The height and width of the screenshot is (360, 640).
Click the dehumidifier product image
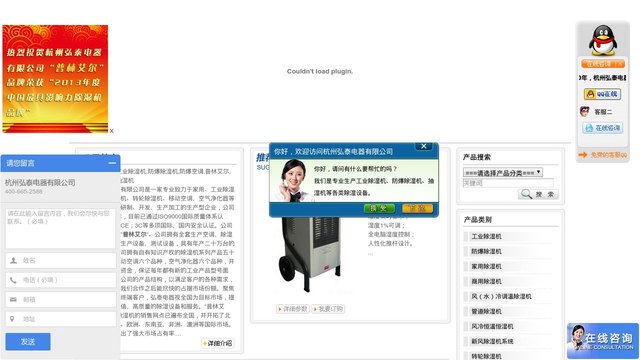click(310, 254)
